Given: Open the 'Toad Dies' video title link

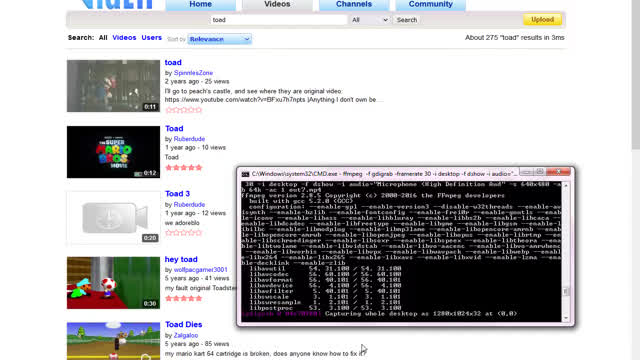Looking at the screenshot, I should (x=183, y=324).
